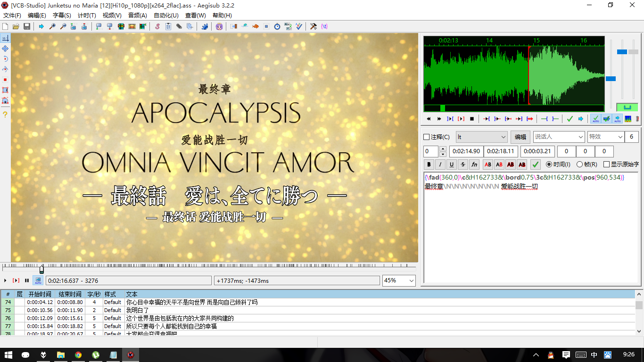Open the 计时(T) menu
Viewport: 644px width, 362px height.
point(87,15)
